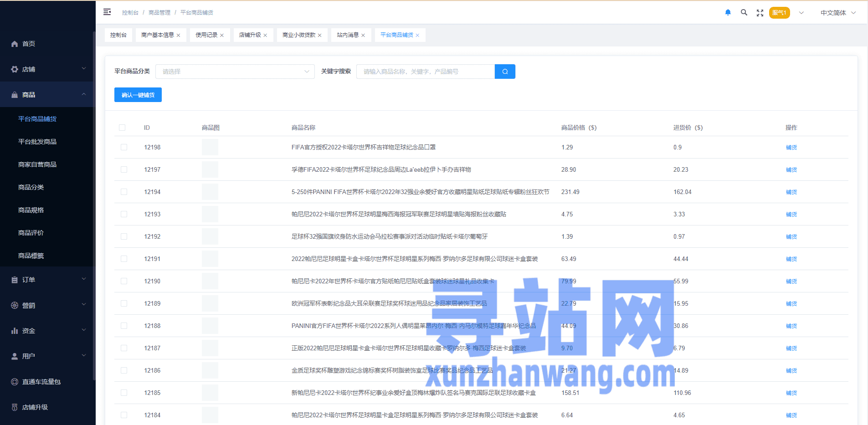The image size is (868, 425).
Task: Collapse the sidebar with the hamburger icon
Action: point(107,12)
